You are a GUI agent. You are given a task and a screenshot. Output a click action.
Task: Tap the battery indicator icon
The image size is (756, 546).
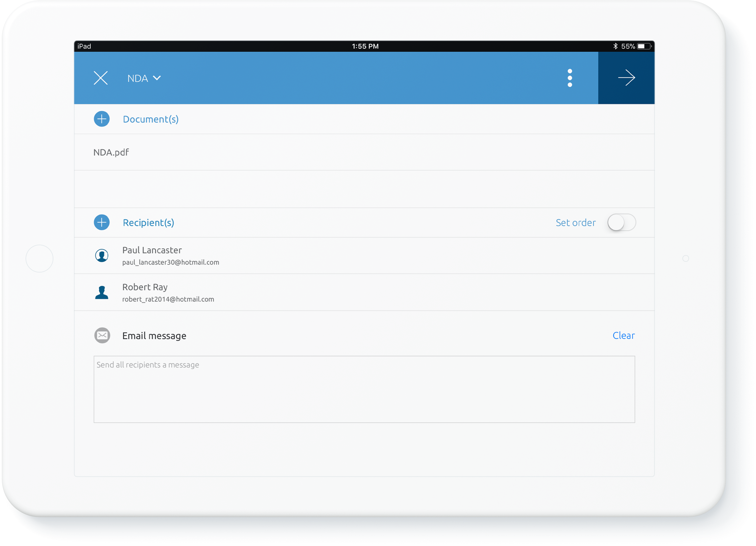coord(644,46)
